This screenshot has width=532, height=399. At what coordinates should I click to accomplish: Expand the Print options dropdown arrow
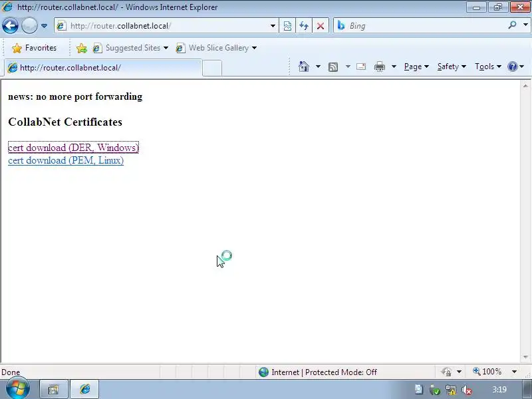pyautogui.click(x=394, y=66)
